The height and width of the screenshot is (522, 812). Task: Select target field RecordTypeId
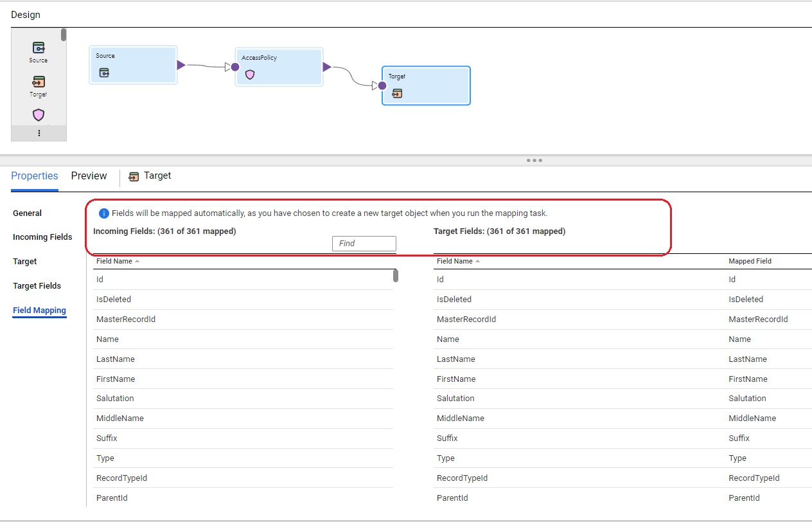(463, 478)
